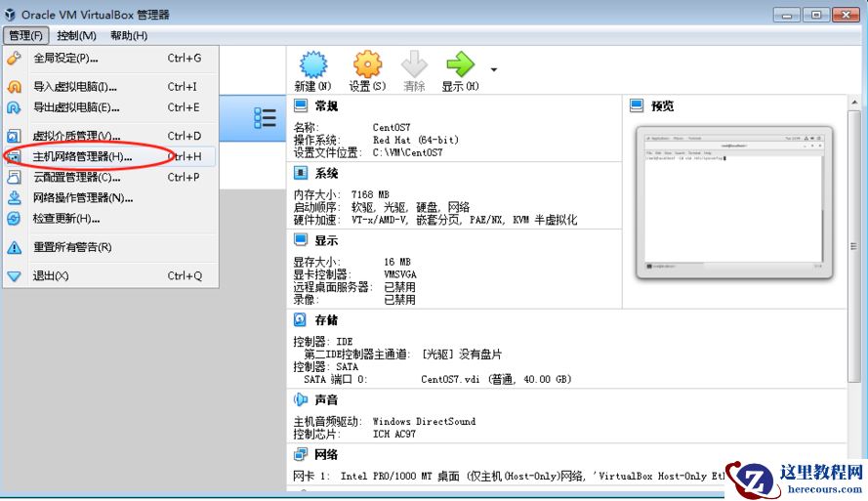Click the 常规 section heading
This screenshot has height=501, width=868.
pyautogui.click(x=326, y=105)
